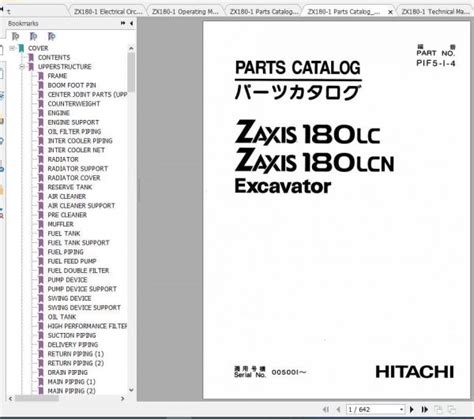Open the page number dropdown arrow
The height and width of the screenshot is (419, 474).
click(401, 409)
